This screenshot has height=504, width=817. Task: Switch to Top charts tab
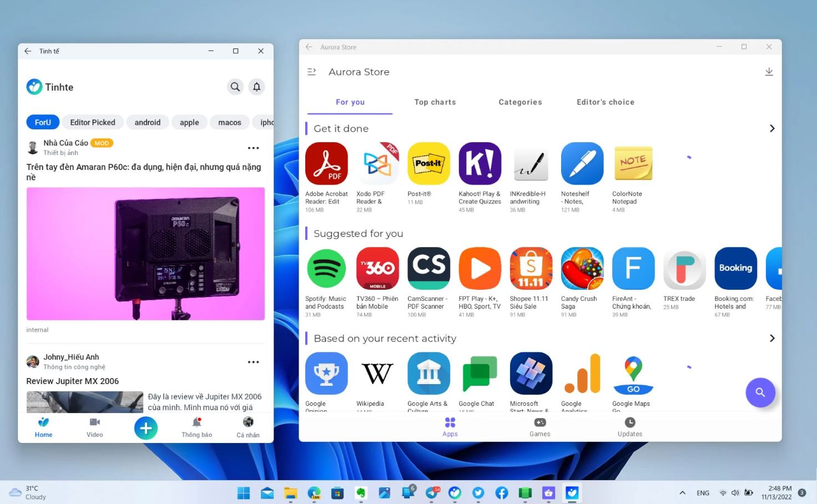point(435,102)
